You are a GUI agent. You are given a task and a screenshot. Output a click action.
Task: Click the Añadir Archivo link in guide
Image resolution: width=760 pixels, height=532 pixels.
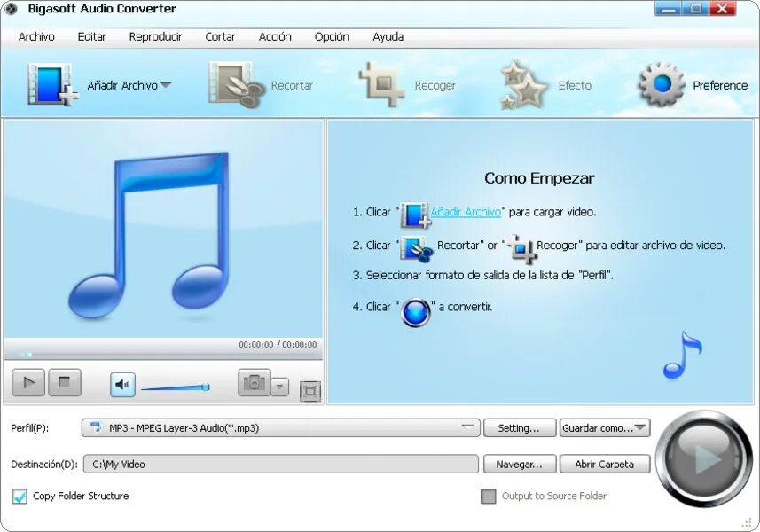coord(466,212)
